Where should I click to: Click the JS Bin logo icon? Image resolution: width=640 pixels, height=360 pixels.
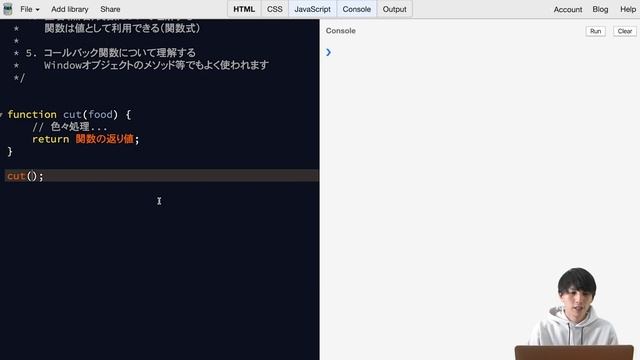(7, 9)
